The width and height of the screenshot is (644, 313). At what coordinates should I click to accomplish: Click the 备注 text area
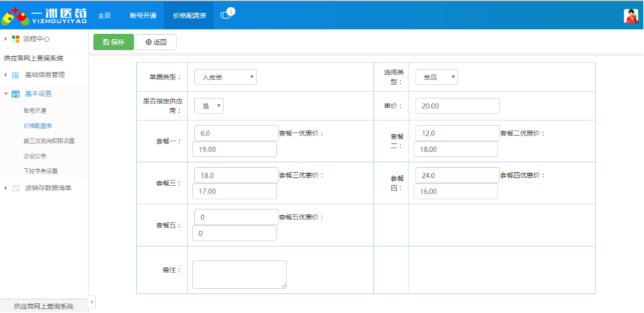[239, 274]
